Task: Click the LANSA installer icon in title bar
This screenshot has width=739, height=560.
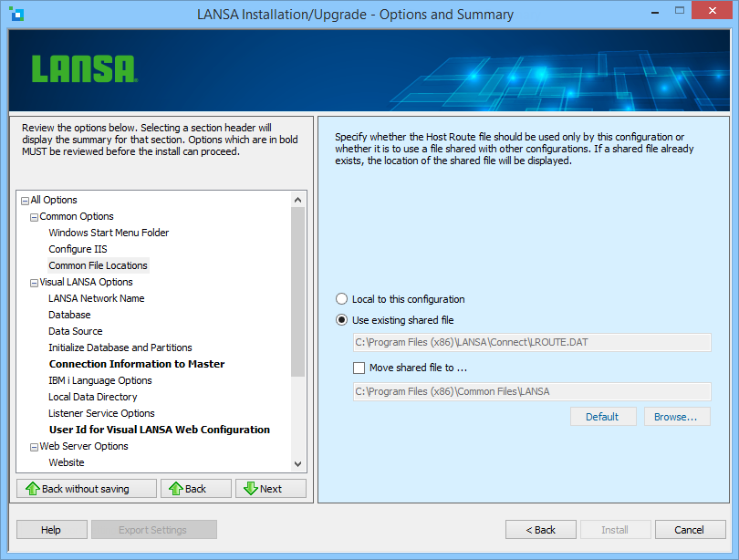Action: point(17,14)
